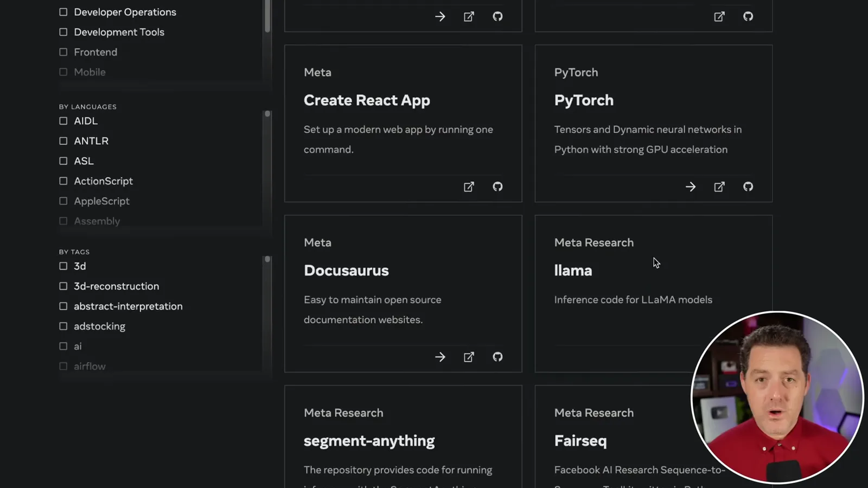This screenshot has width=868, height=488.
Task: Open the Create React App title
Action: click(x=367, y=100)
